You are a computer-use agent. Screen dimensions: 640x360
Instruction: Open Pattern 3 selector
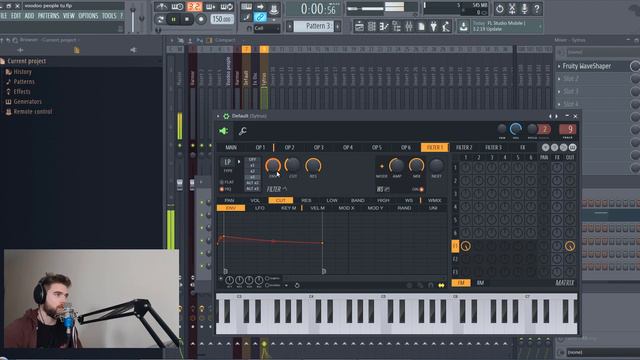[x=314, y=27]
